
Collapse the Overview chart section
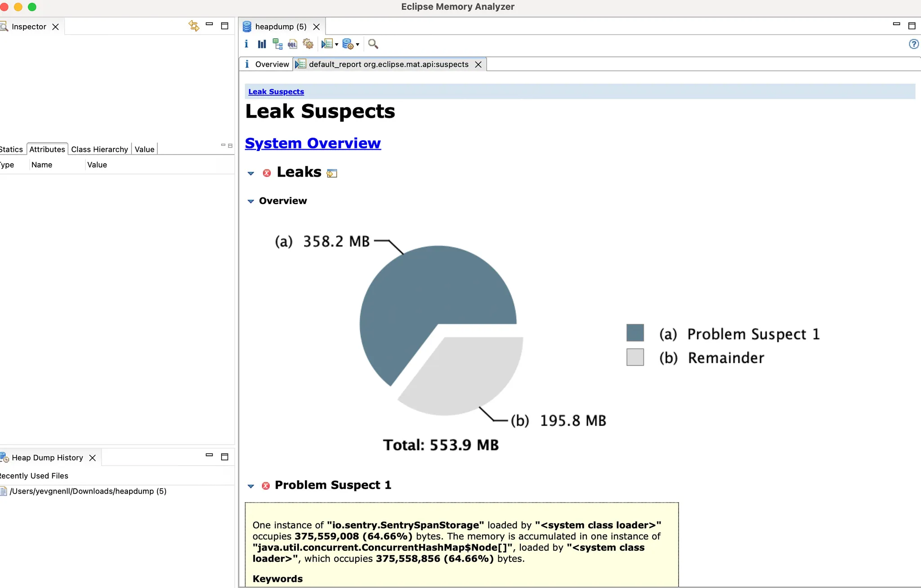(251, 201)
